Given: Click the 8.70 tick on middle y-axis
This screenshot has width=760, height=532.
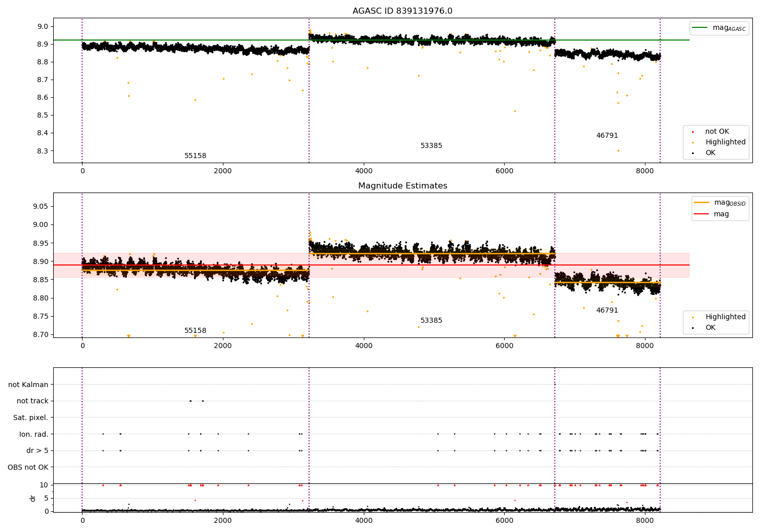Looking at the screenshot, I should [x=41, y=335].
